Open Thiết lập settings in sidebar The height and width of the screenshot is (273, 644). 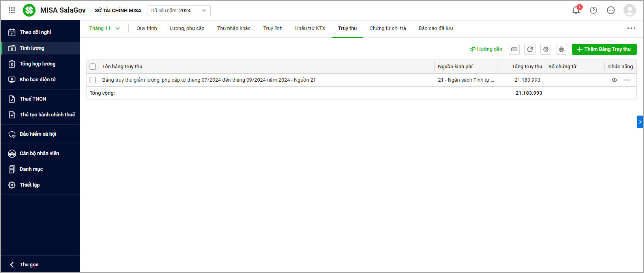(x=40, y=185)
